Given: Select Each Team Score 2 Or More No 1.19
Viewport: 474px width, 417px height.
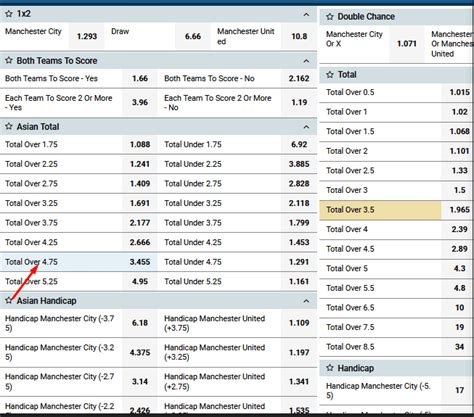Looking at the screenshot, I should tap(299, 102).
